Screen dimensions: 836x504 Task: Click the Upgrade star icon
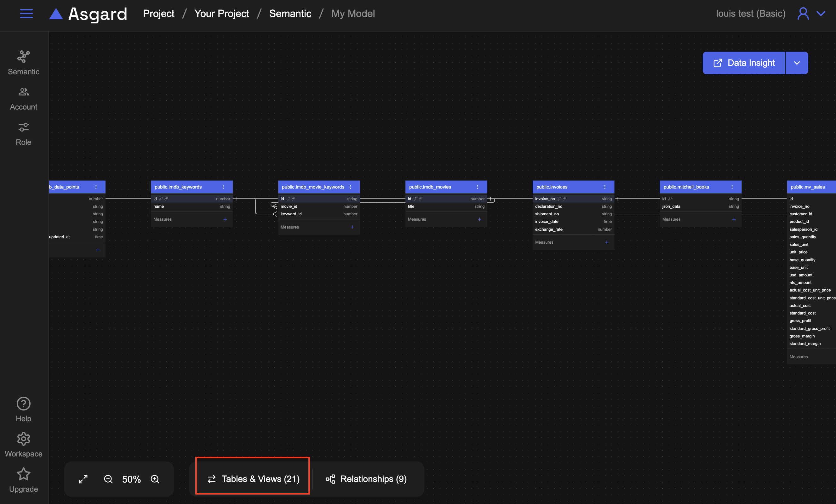point(23,474)
